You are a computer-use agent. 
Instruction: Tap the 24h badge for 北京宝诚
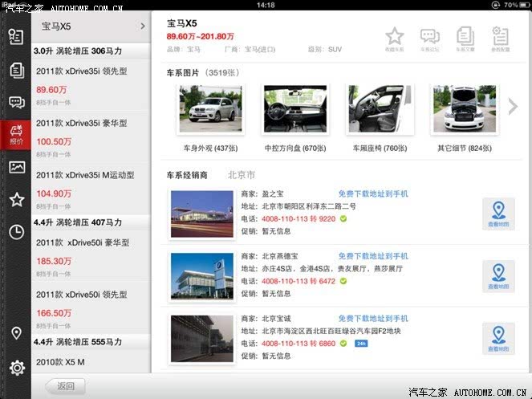361,344
